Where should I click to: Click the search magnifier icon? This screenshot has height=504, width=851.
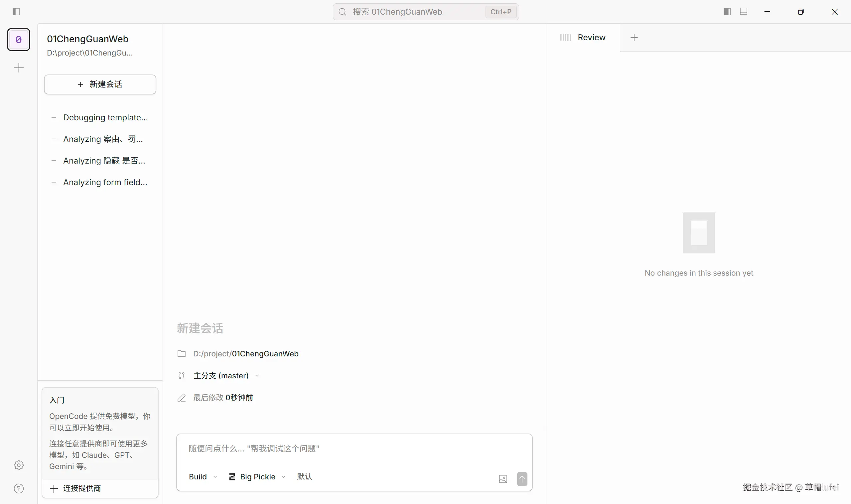coord(343,12)
